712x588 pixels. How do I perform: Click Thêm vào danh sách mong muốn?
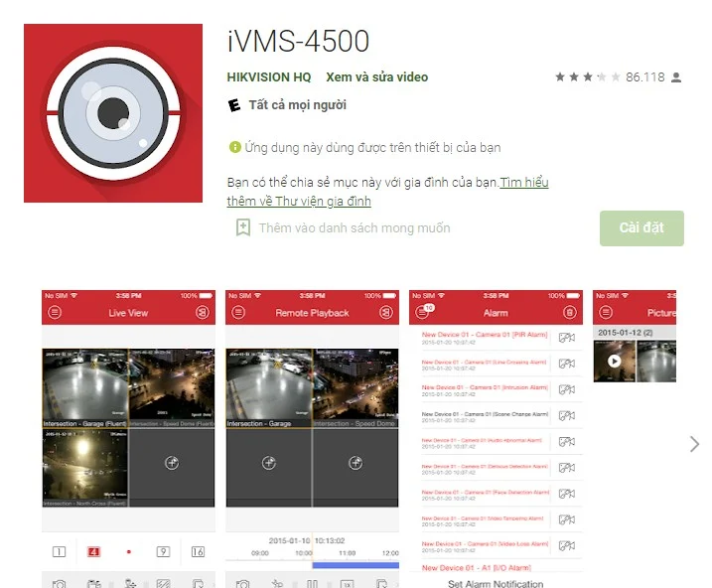point(355,227)
